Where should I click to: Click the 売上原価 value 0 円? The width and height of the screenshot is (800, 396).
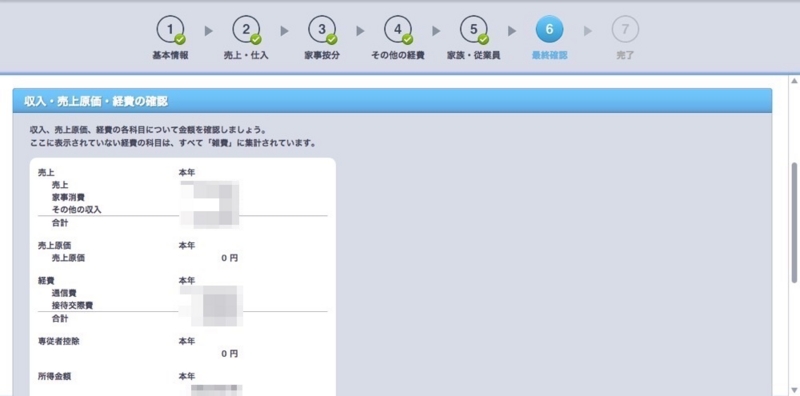point(230,258)
